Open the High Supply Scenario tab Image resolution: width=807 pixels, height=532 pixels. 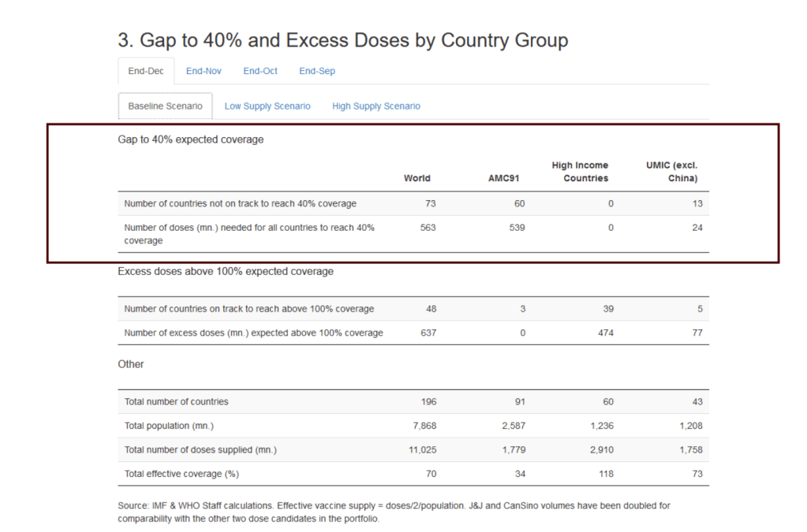tap(376, 106)
